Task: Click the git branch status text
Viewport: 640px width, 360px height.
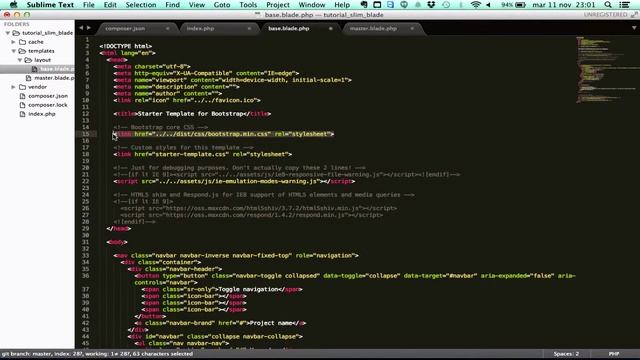Action: [x=97, y=354]
